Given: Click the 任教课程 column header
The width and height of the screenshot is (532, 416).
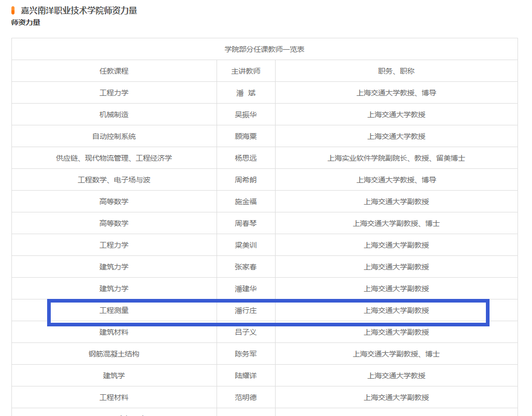Looking at the screenshot, I should pos(114,71).
